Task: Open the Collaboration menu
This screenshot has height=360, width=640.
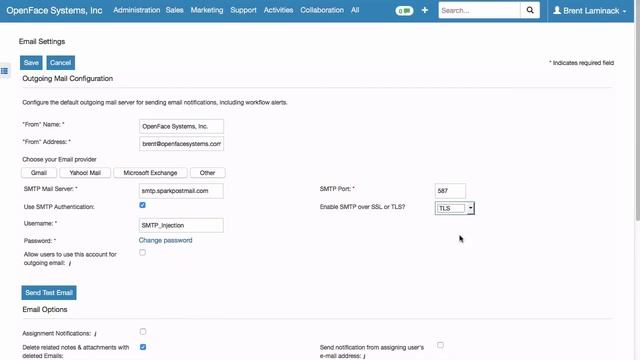Action: [322, 10]
